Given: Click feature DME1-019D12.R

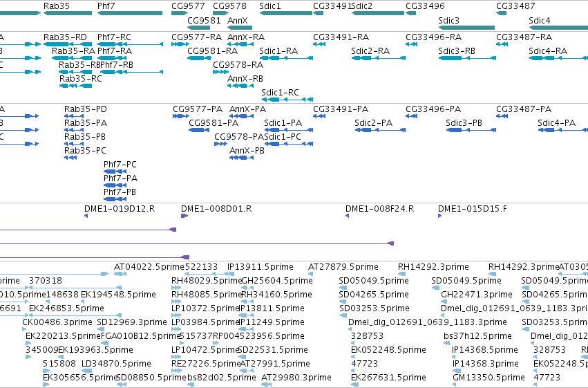Looking at the screenshot, I should click(x=120, y=209).
